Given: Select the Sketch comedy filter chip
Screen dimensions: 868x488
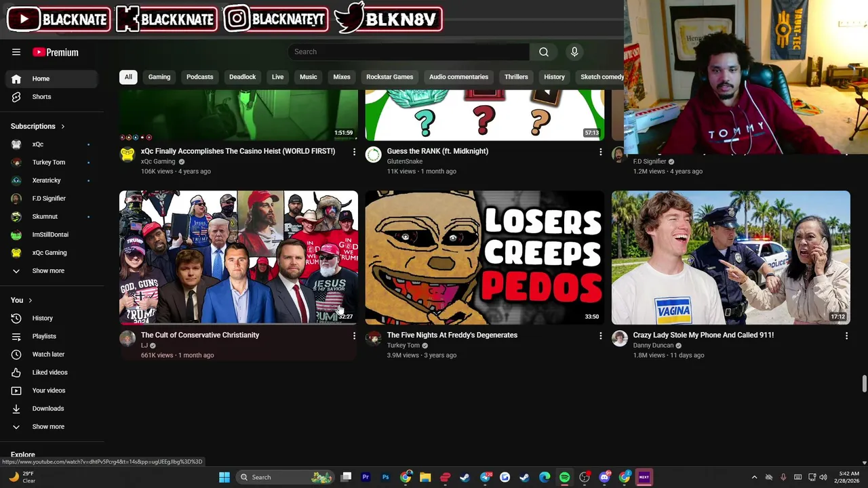Looking at the screenshot, I should [601, 77].
